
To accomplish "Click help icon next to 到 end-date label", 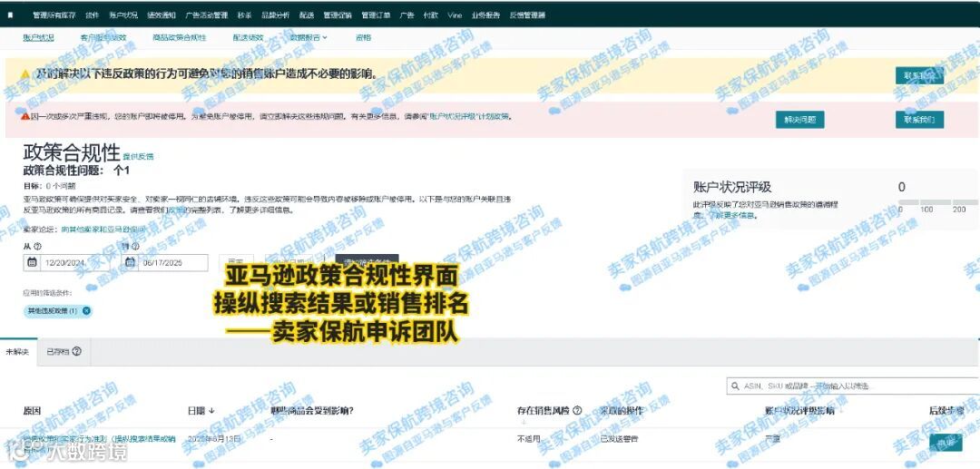I will point(133,246).
